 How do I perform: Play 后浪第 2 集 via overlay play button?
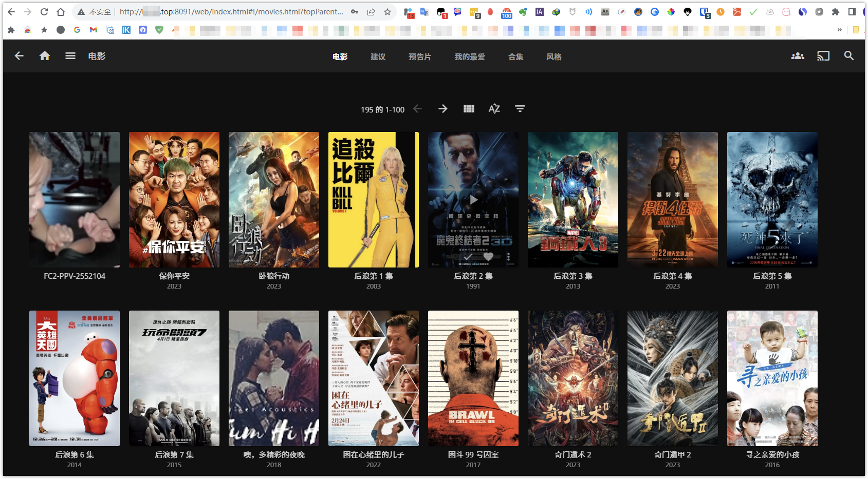[x=473, y=200]
